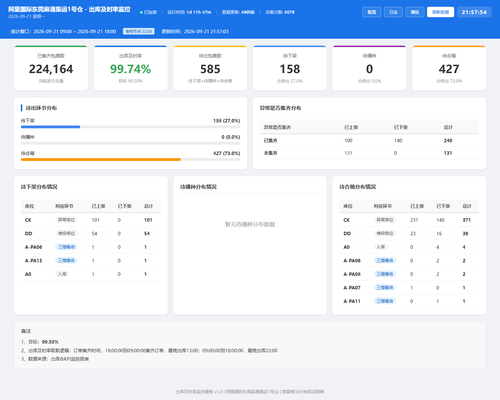The height and width of the screenshot is (400, 500).
Task: Click the white 刷新数据 button
Action: [x=440, y=12]
